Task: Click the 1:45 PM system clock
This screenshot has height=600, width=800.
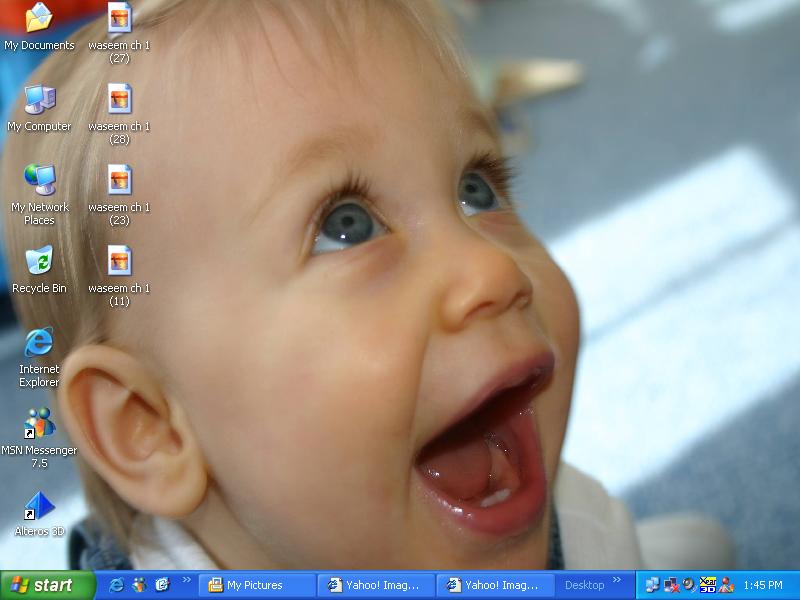Action: click(763, 585)
